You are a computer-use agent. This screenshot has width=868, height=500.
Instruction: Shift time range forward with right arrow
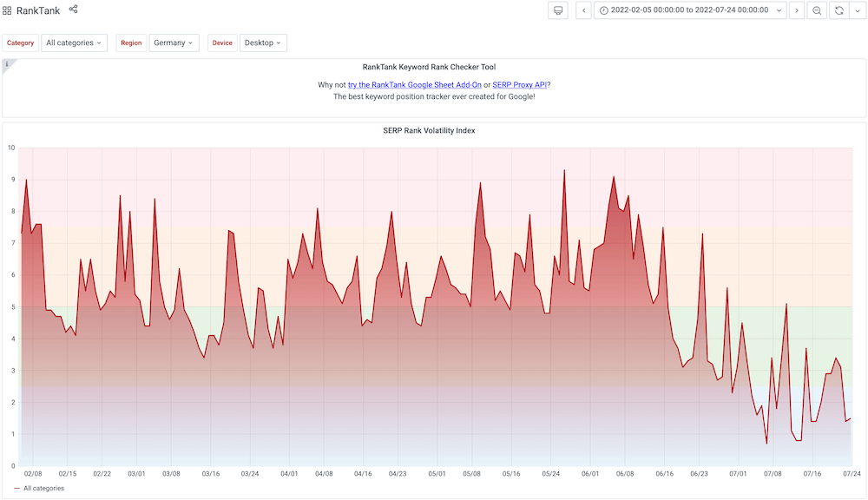797,10
